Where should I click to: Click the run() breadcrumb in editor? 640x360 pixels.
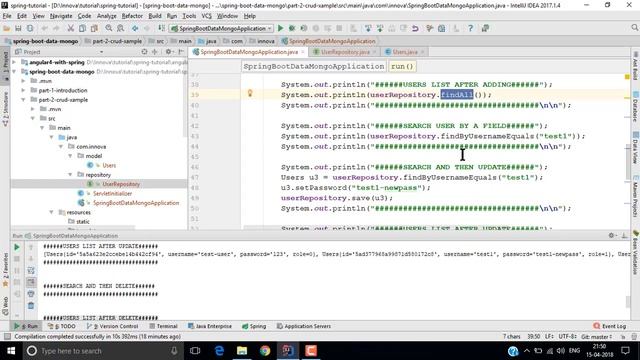click(x=402, y=66)
